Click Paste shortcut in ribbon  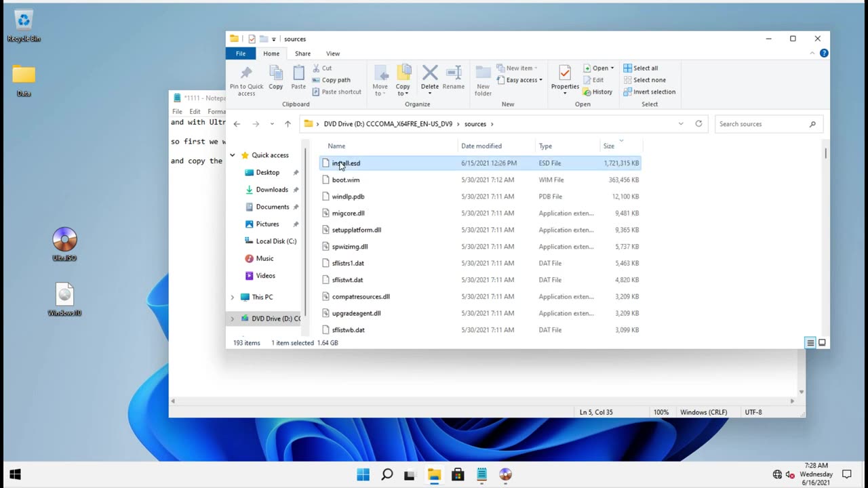(336, 91)
